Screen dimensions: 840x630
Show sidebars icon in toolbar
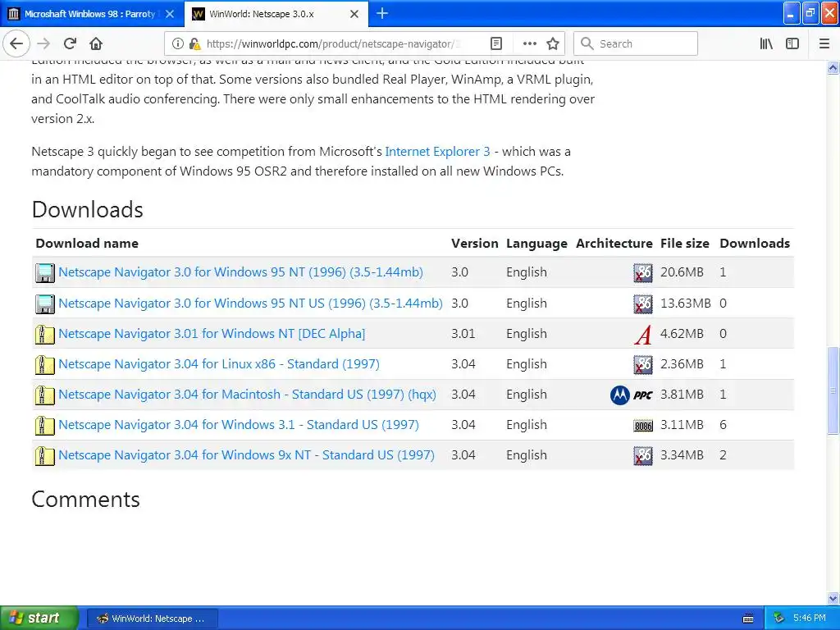click(x=792, y=43)
